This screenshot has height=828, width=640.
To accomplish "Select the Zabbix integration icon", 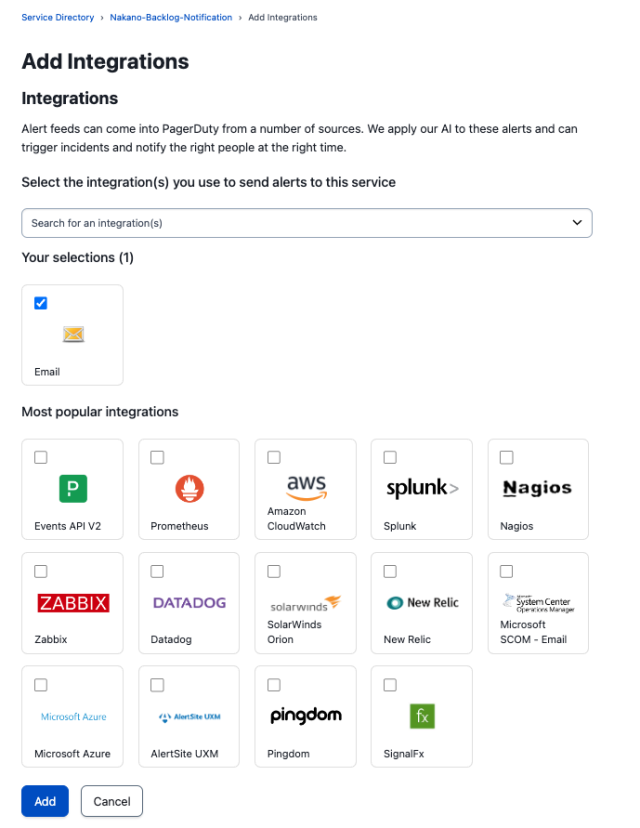I will tap(72, 601).
